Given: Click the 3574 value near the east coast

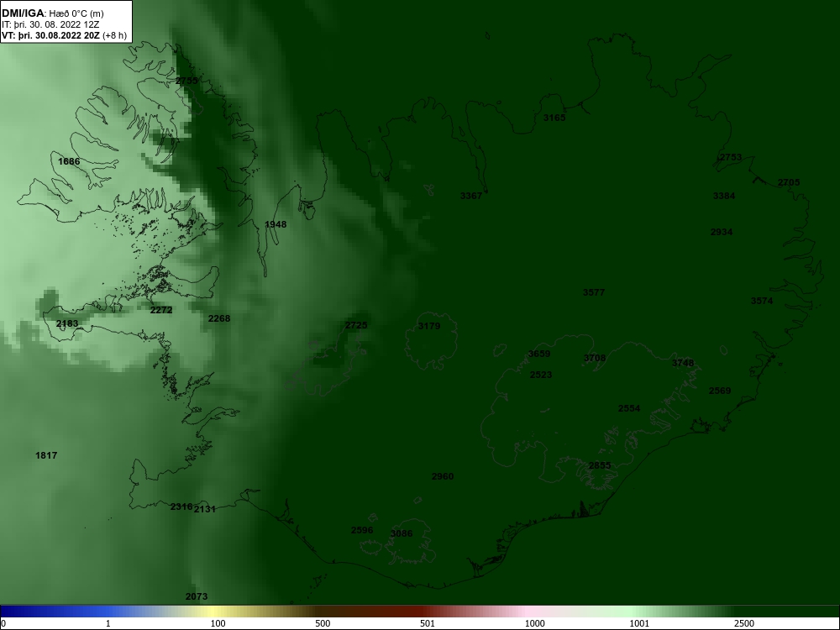Looking at the screenshot, I should click(x=762, y=301).
